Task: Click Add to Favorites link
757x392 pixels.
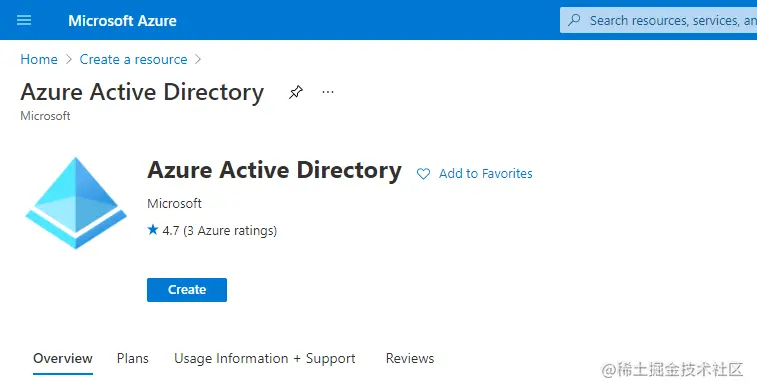Action: pyautogui.click(x=486, y=174)
